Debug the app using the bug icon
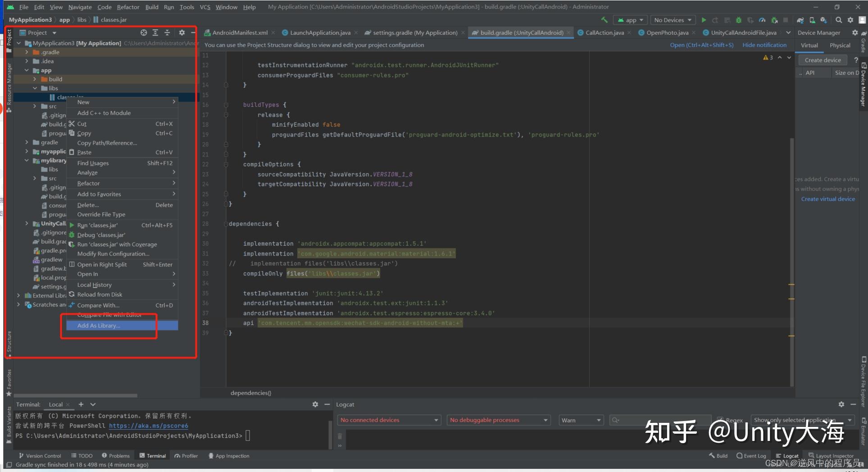 pos(739,20)
